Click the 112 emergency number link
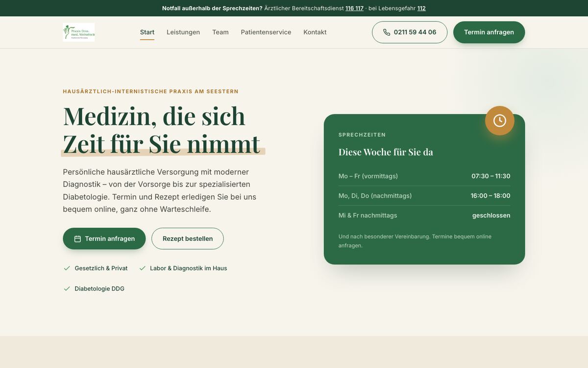Image resolution: width=588 pixels, height=368 pixels. pos(421,8)
